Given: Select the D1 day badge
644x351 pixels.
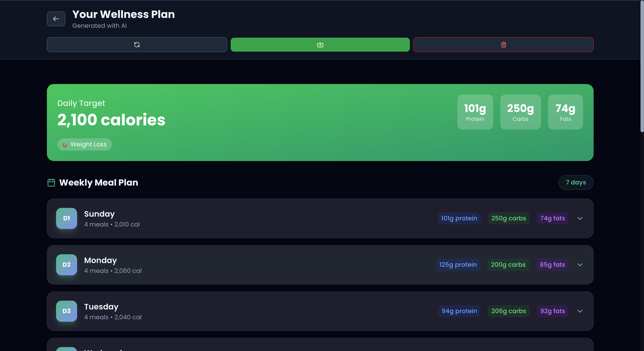Looking at the screenshot, I should [67, 218].
